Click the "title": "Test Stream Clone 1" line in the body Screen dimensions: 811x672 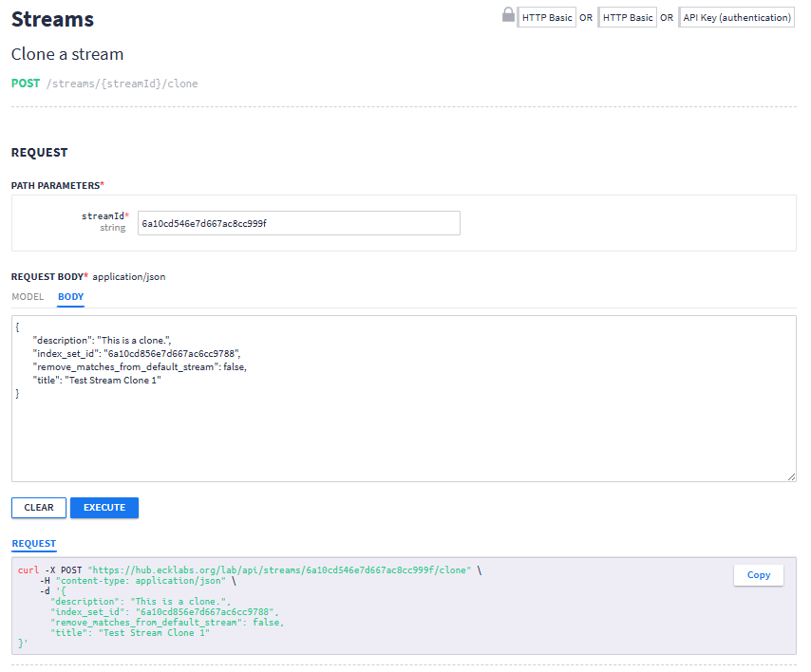click(x=97, y=381)
